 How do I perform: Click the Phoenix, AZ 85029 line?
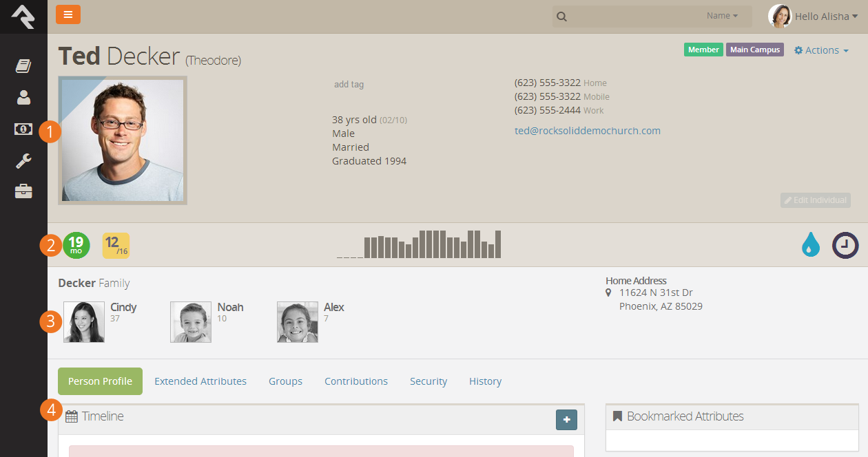tap(661, 306)
